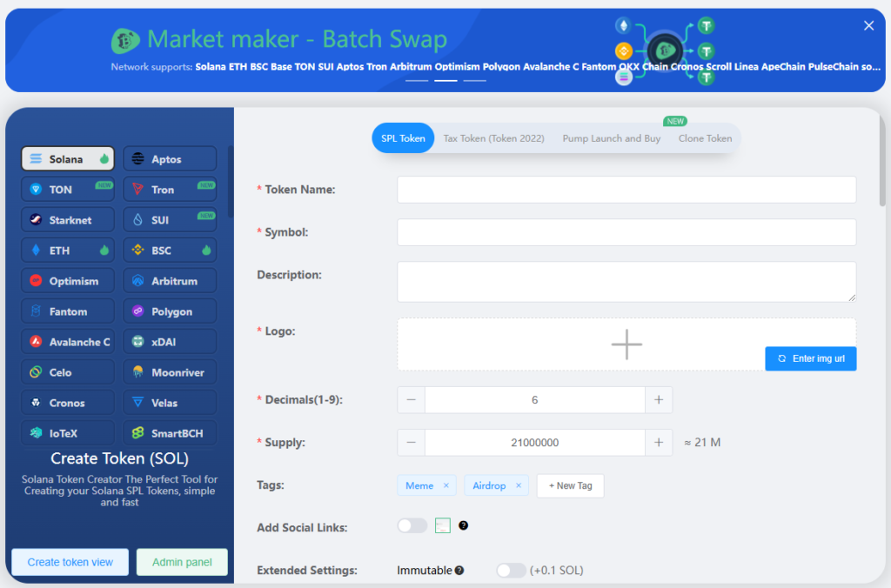Click the Moonriver logo icon
The image size is (891, 588).
(x=137, y=372)
